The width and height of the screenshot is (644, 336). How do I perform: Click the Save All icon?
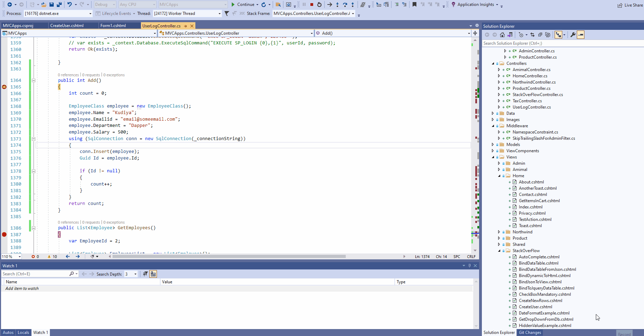(59, 5)
